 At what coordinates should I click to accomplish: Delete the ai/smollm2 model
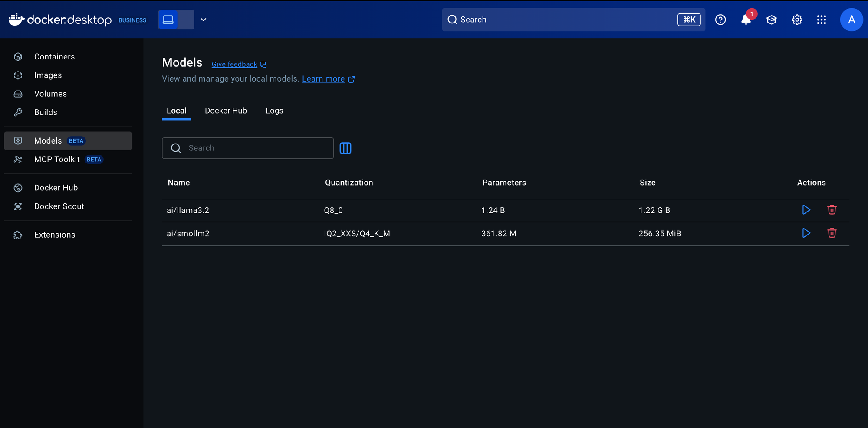[832, 233]
